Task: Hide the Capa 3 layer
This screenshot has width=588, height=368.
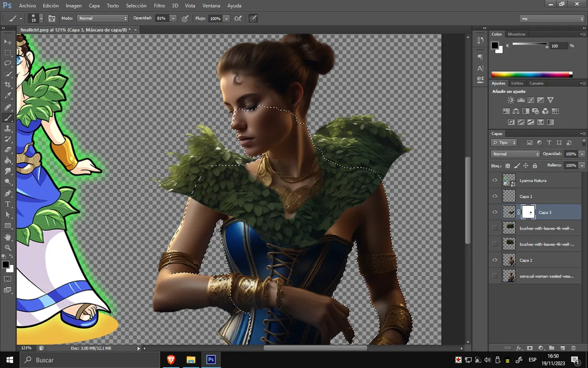Action: [495, 212]
